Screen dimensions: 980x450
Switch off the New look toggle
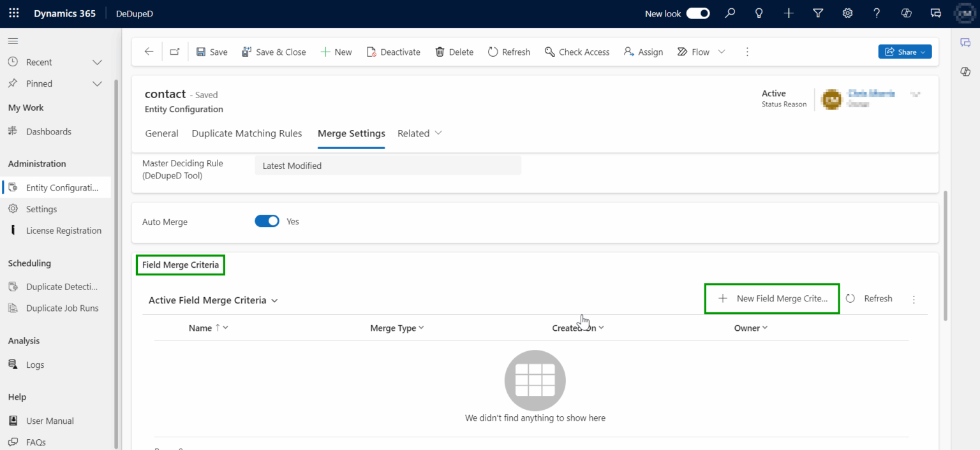(697, 12)
